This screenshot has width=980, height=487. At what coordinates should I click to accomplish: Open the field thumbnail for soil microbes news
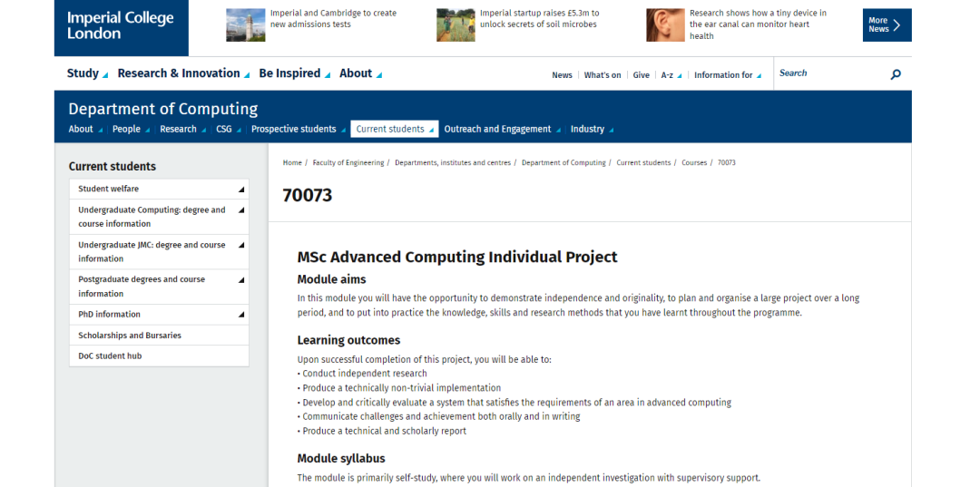point(456,25)
